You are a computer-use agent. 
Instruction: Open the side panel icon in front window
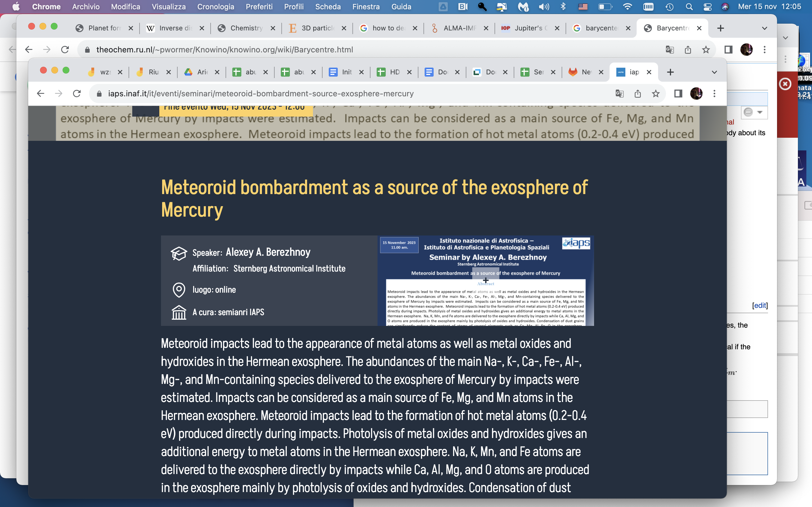click(x=678, y=94)
